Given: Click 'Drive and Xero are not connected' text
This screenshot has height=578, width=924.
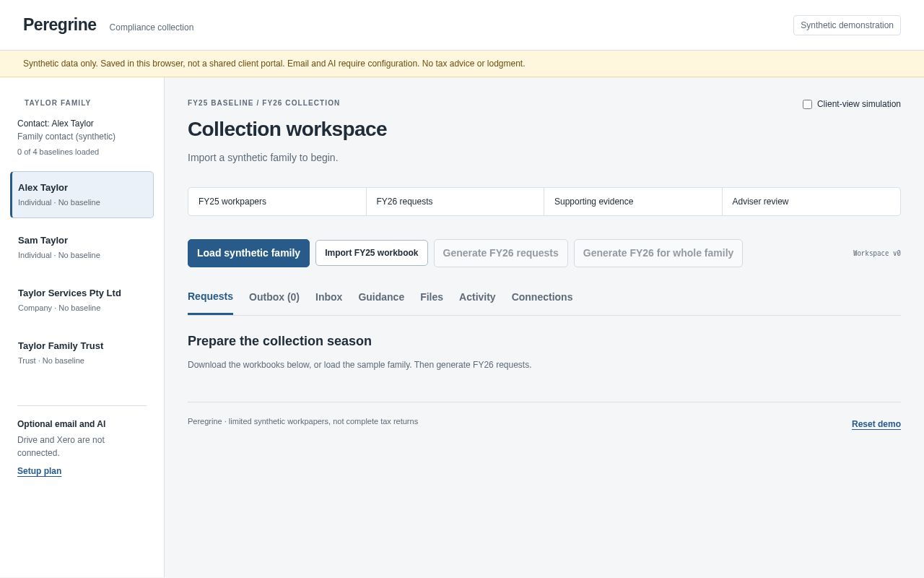Looking at the screenshot, I should 61,447.
